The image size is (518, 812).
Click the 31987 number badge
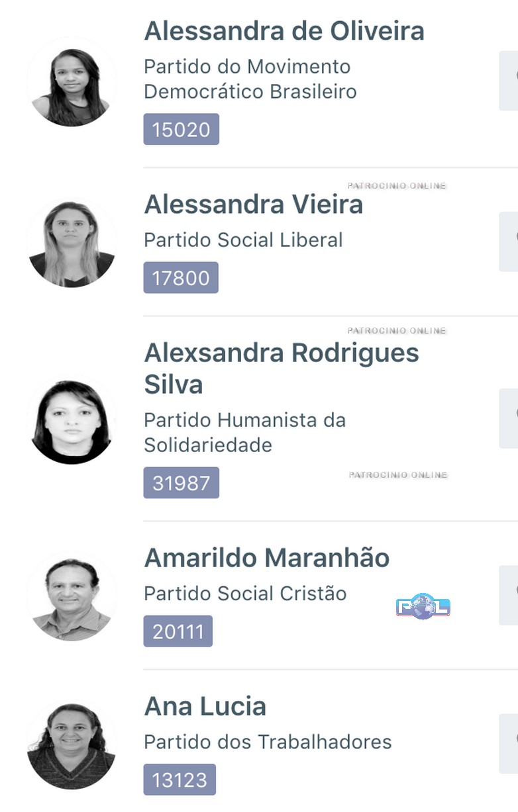(181, 483)
